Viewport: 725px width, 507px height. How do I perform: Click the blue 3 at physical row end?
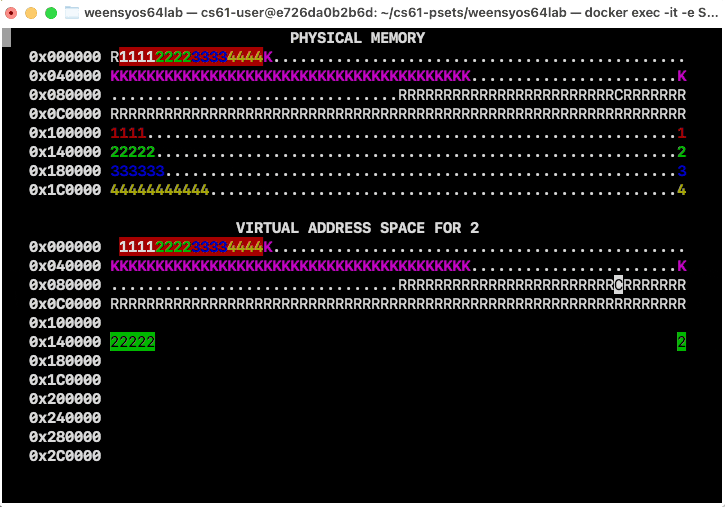(681, 171)
